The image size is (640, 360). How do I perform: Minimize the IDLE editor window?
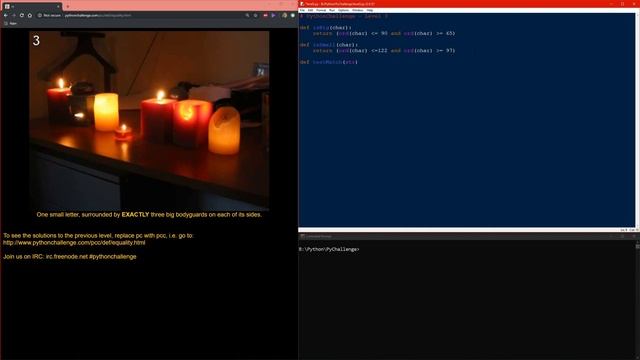tap(611, 4)
